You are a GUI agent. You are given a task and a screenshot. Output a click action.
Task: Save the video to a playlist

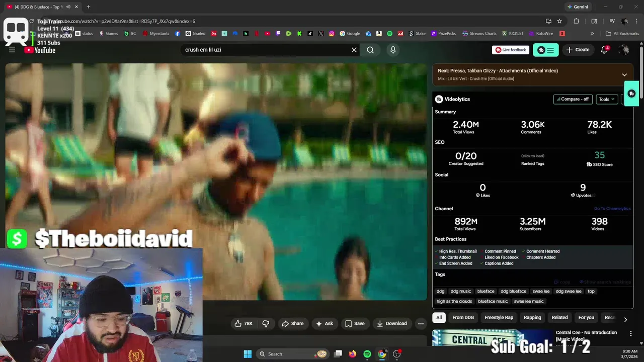point(355,324)
